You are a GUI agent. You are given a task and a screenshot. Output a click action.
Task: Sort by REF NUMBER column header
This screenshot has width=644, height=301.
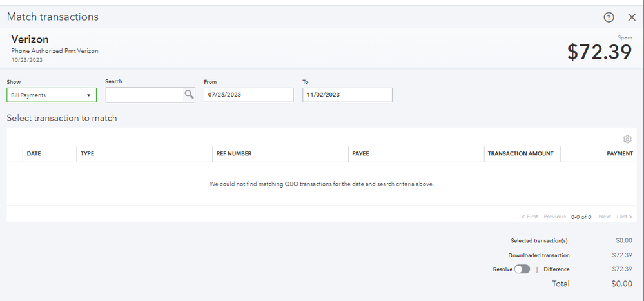(234, 153)
